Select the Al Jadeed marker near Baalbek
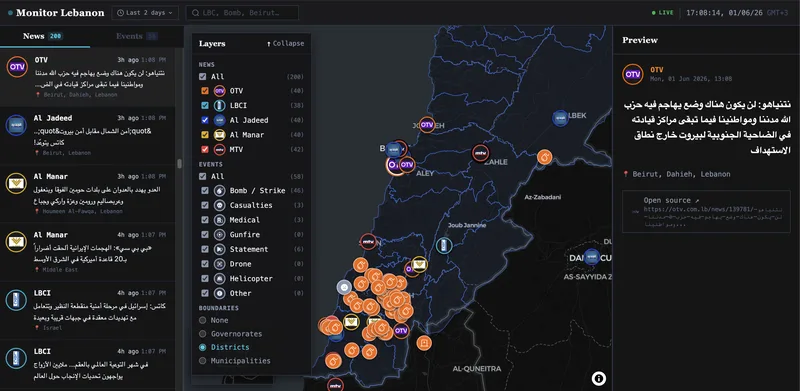 click(560, 118)
